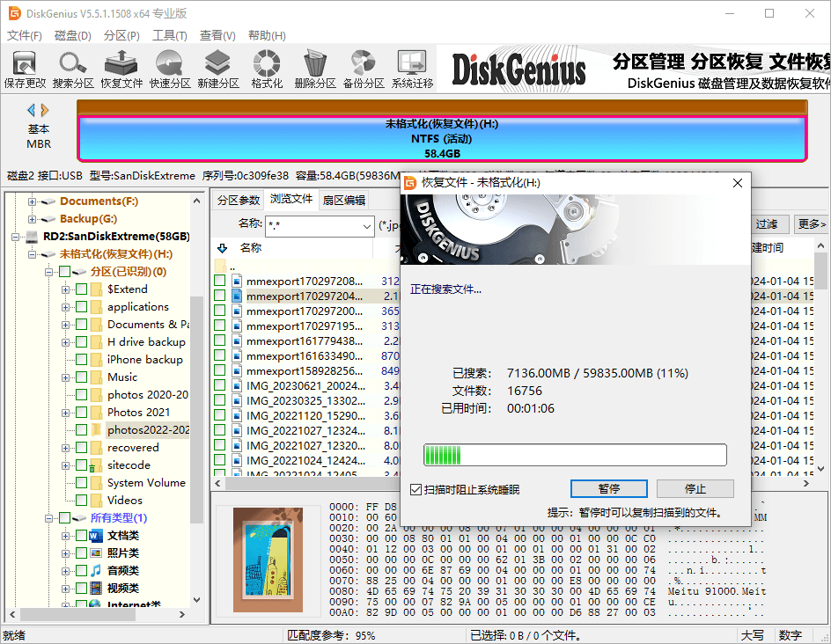Click the green file search progress bar
Viewport: 831px width, 644px height.
click(575, 455)
